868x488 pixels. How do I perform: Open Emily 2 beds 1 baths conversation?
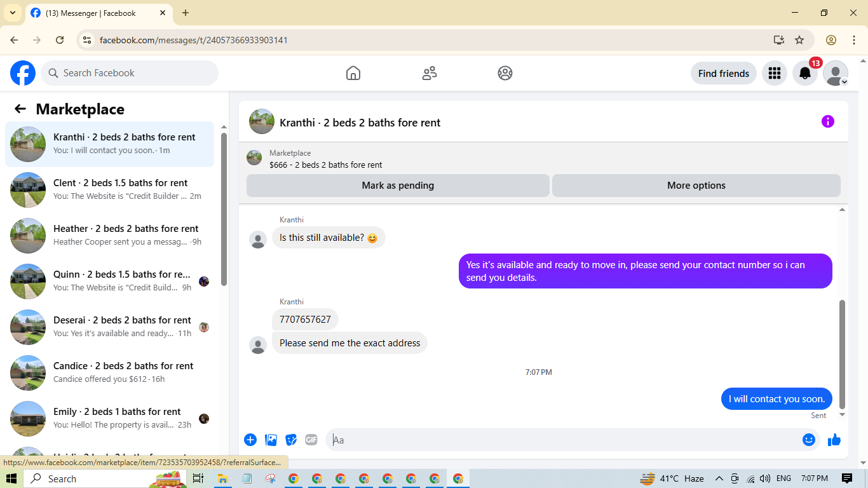(x=109, y=419)
